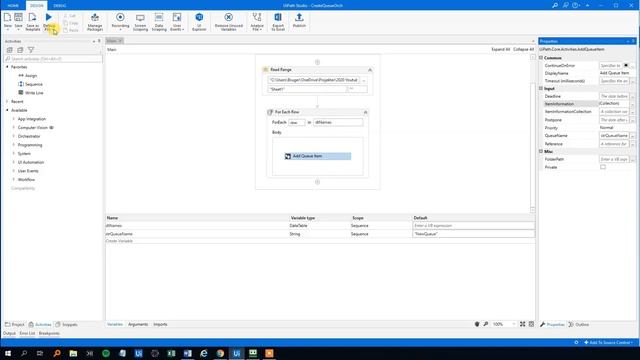This screenshot has width=640, height=360.
Task: Open the activities filter funnel icon
Action: (31, 50)
